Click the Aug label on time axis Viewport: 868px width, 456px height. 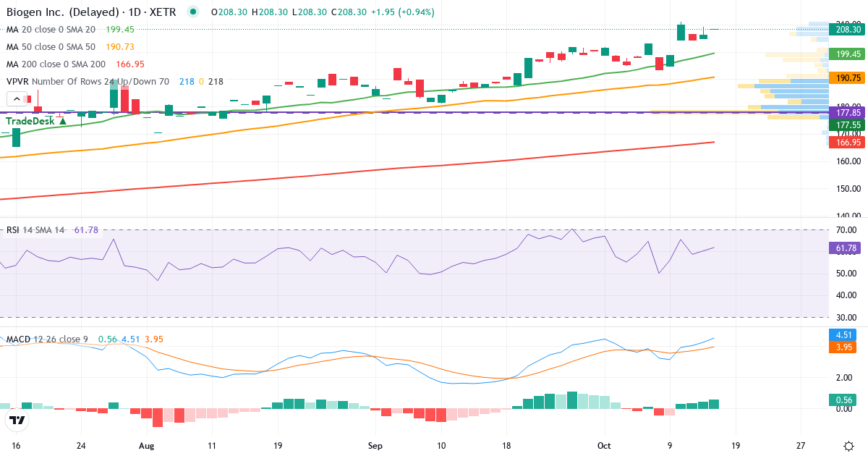147,446
